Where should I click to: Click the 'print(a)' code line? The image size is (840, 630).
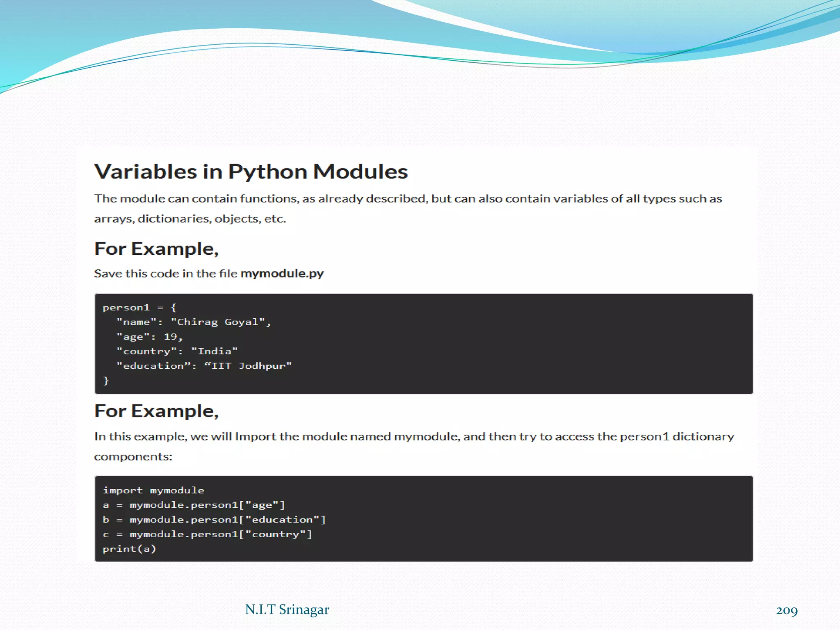[129, 549]
